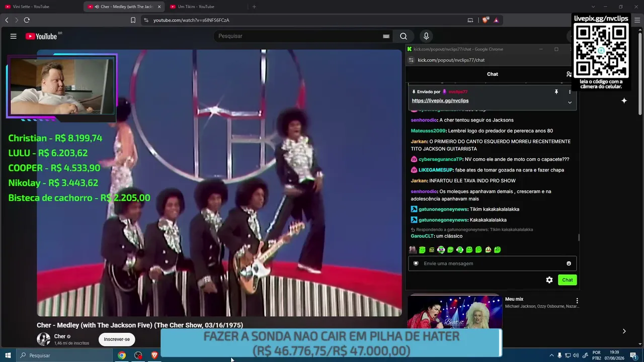
Task: Switch to the Vini Sette YouTube tab
Action: 41,7
